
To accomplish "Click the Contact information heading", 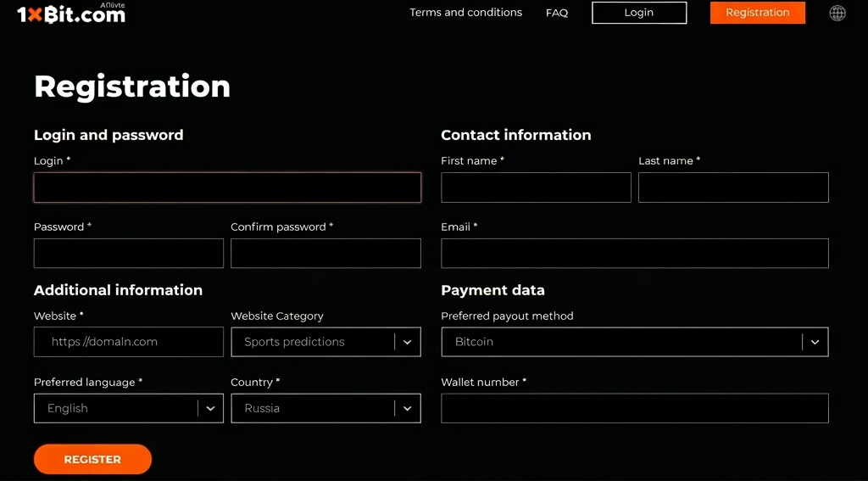I will (516, 135).
